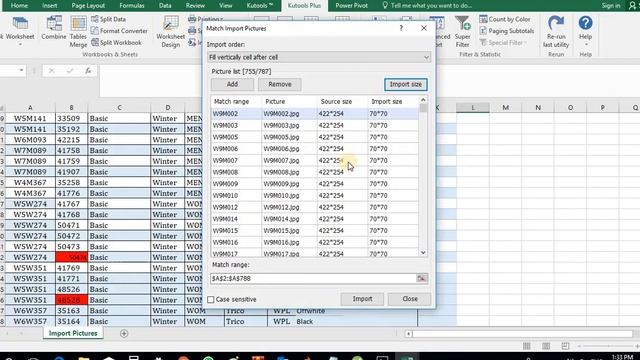Select cell W6M093 in column A

coord(30,140)
